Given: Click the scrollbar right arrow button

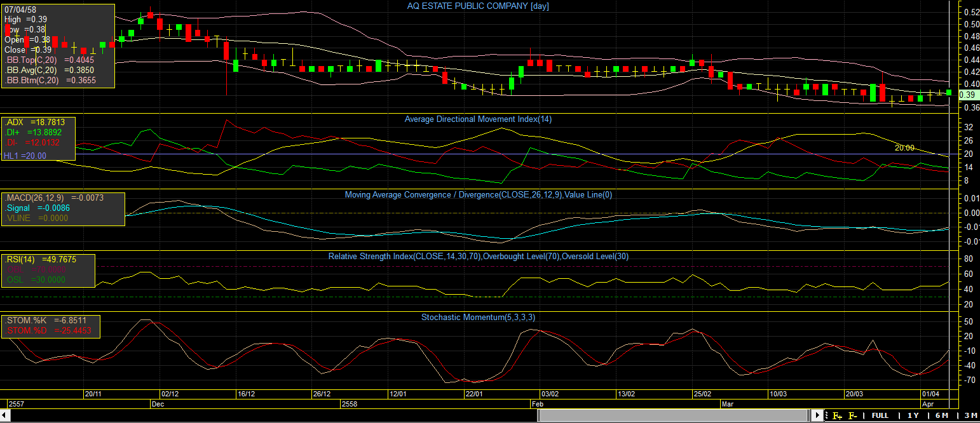Looking at the screenshot, I should click(x=817, y=416).
